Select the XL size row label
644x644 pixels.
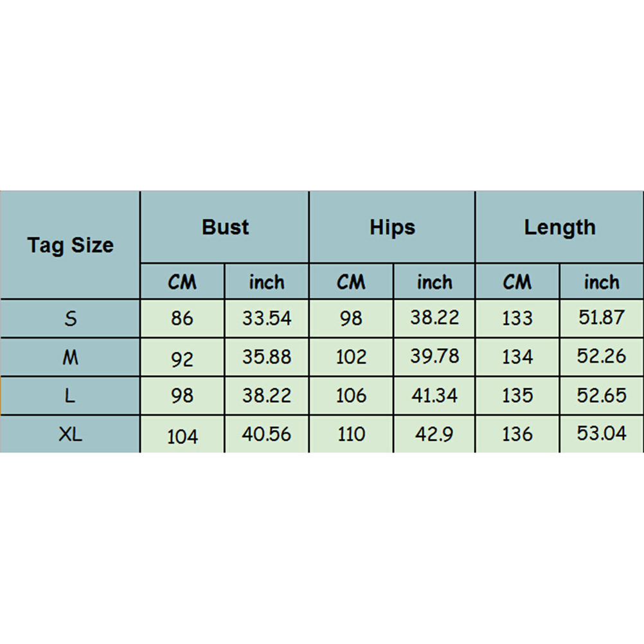70,435
